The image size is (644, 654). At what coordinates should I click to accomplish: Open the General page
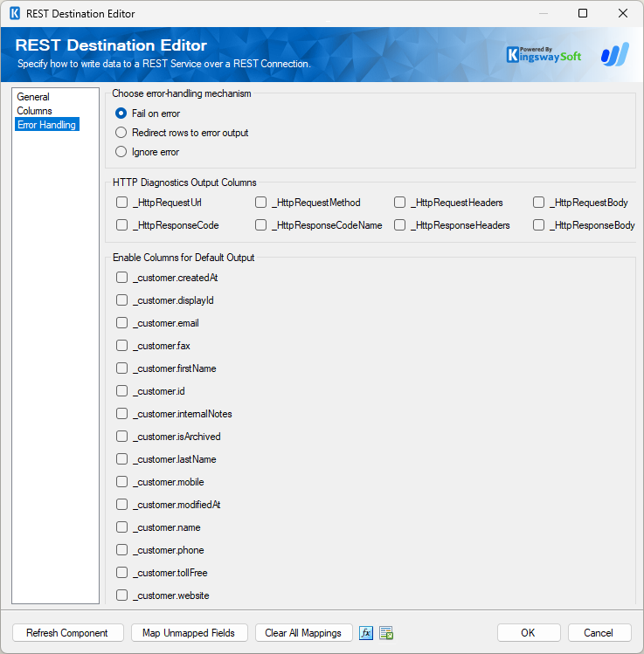(33, 97)
